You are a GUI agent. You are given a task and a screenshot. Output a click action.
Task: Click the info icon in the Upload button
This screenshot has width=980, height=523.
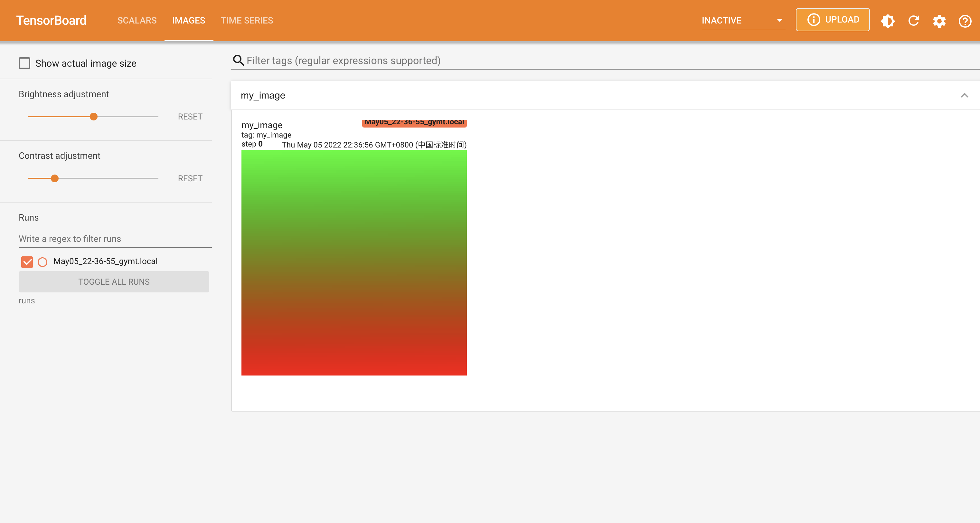(x=813, y=19)
